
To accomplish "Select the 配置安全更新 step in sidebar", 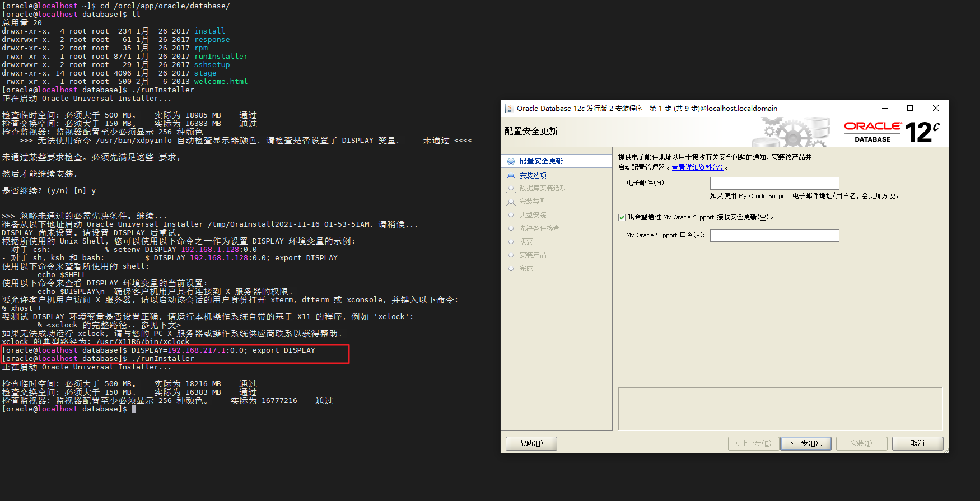I will click(541, 161).
